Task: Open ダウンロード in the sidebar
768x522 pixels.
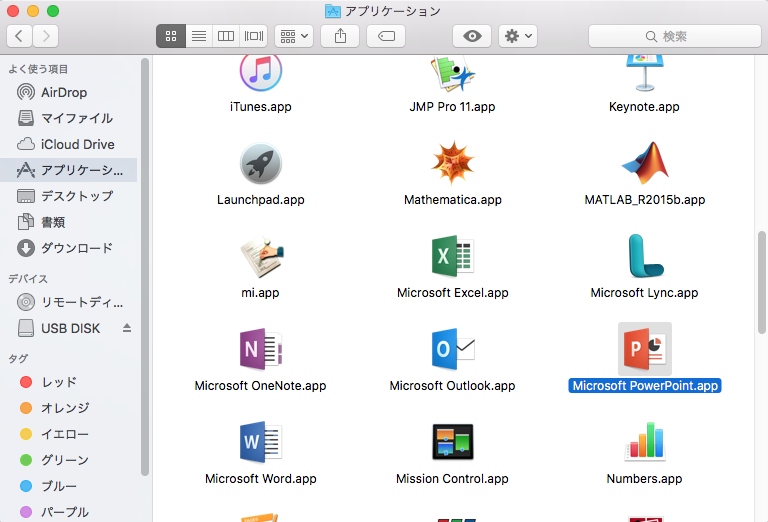Action: coord(69,248)
